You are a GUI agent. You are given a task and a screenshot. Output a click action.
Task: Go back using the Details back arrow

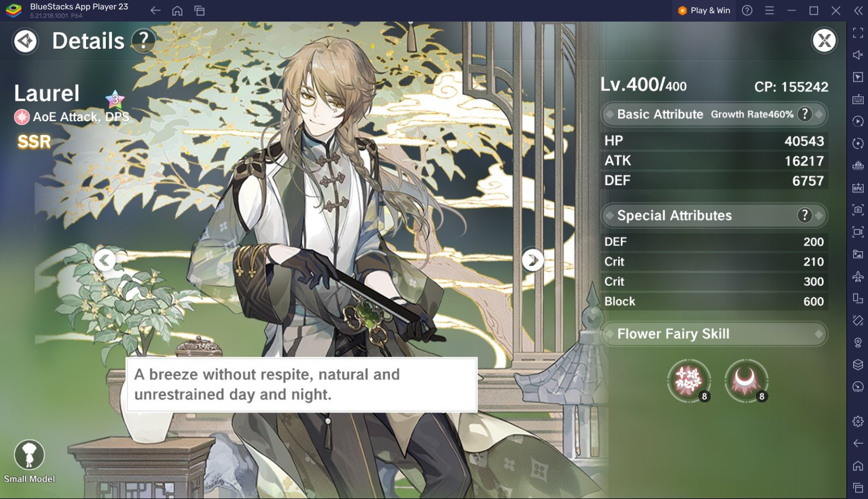[25, 41]
